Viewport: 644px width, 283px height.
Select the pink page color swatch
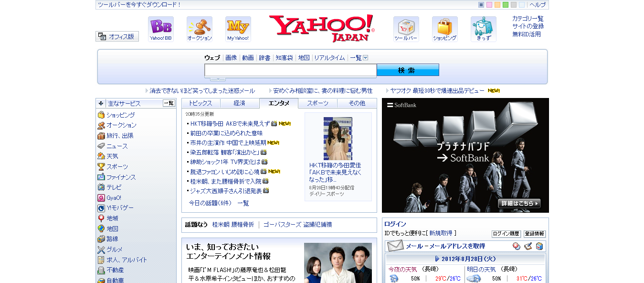[x=489, y=5]
